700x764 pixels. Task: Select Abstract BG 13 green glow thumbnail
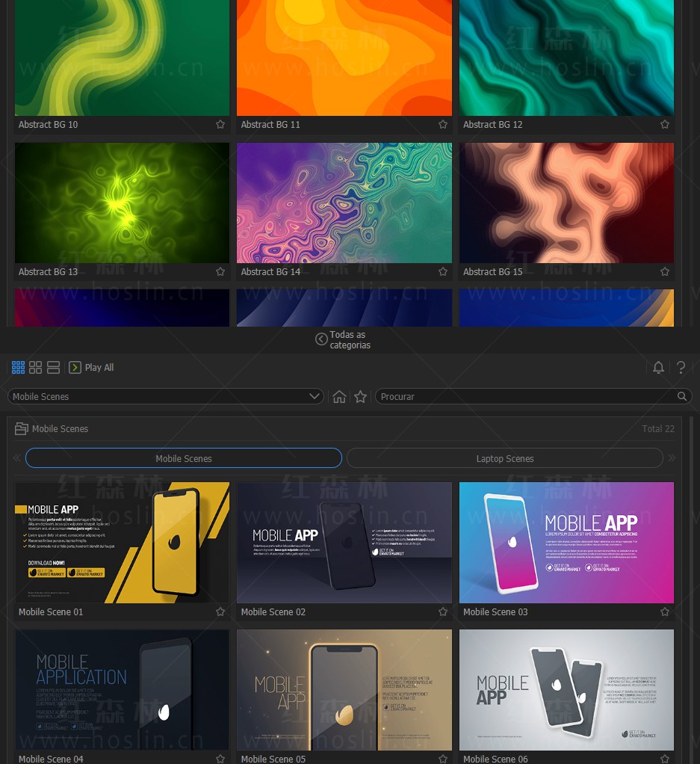(123, 203)
